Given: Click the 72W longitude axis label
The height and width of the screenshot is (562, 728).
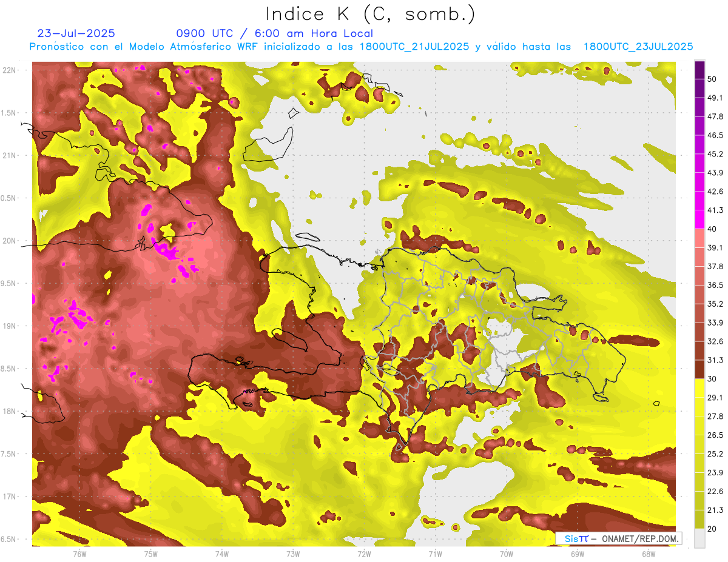Looking at the screenshot, I should pos(364,554).
